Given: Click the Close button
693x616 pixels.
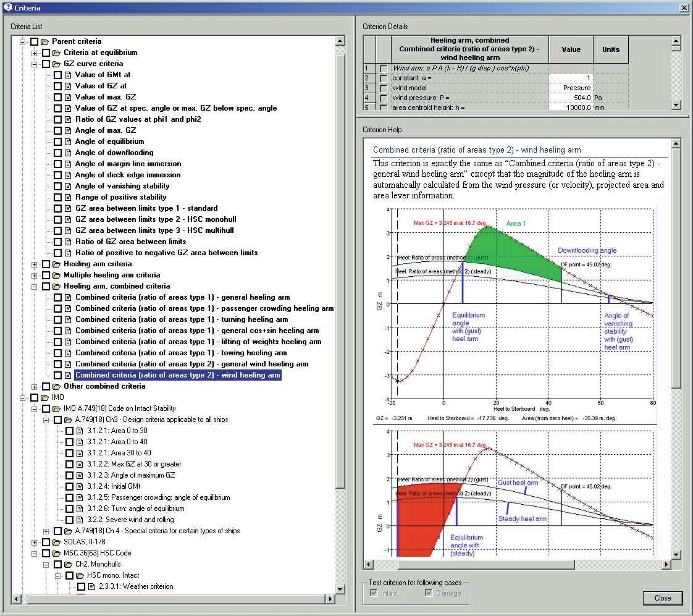Looking at the screenshot, I should [663, 598].
